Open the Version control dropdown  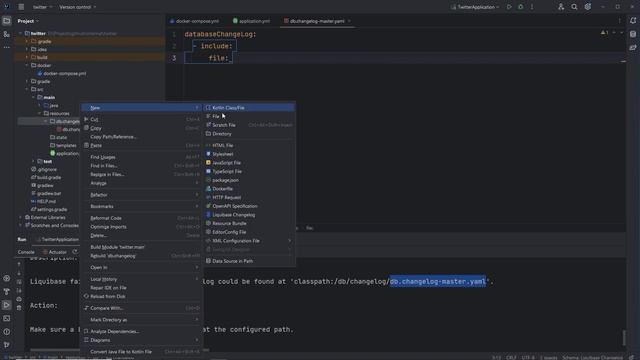click(x=78, y=7)
